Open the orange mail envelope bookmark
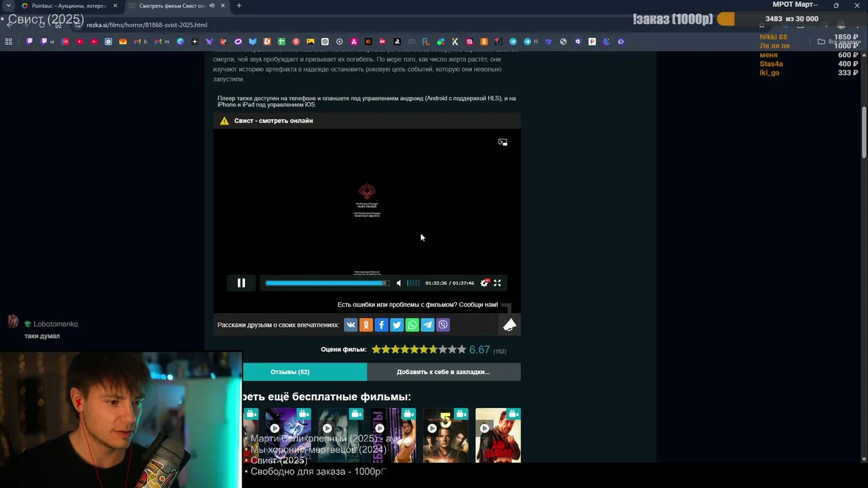The width and height of the screenshot is (868, 488). coord(123,41)
